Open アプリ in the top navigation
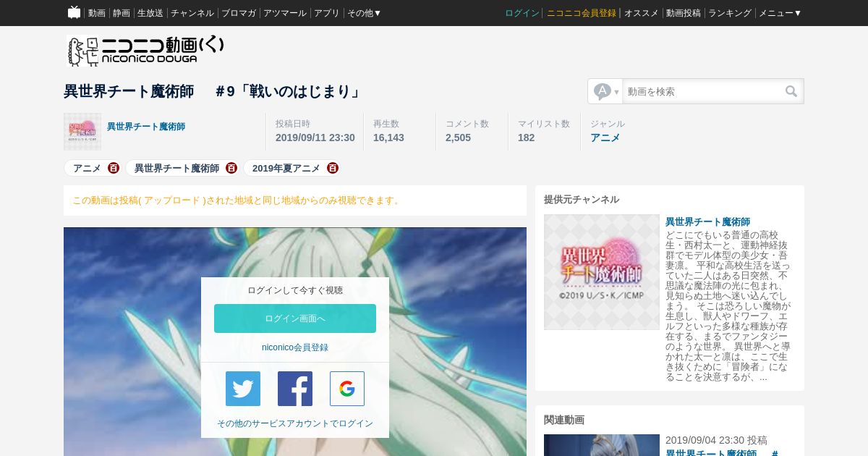Screen dimensions: 868x456 [327, 13]
